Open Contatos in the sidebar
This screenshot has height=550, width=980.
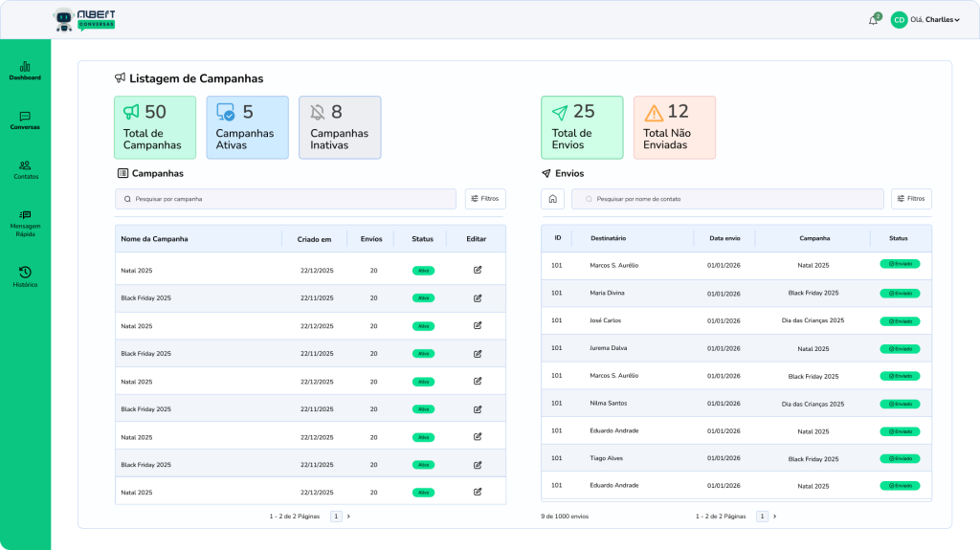click(25, 170)
